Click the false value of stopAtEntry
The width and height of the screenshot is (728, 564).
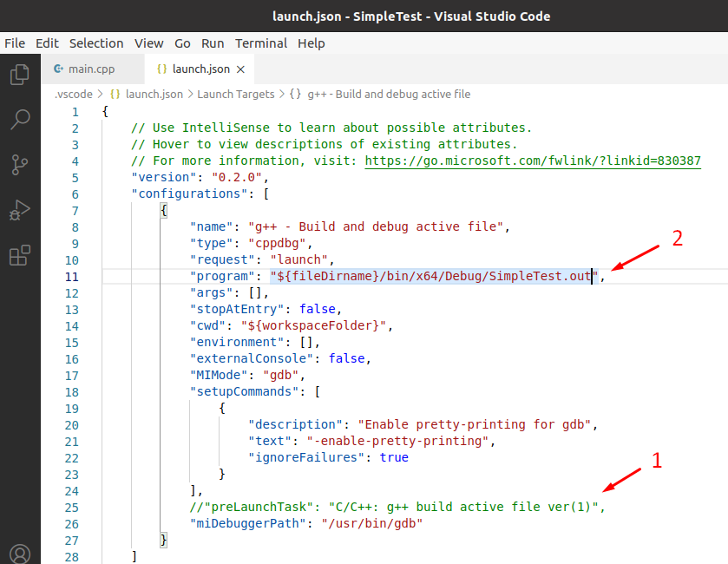point(317,309)
